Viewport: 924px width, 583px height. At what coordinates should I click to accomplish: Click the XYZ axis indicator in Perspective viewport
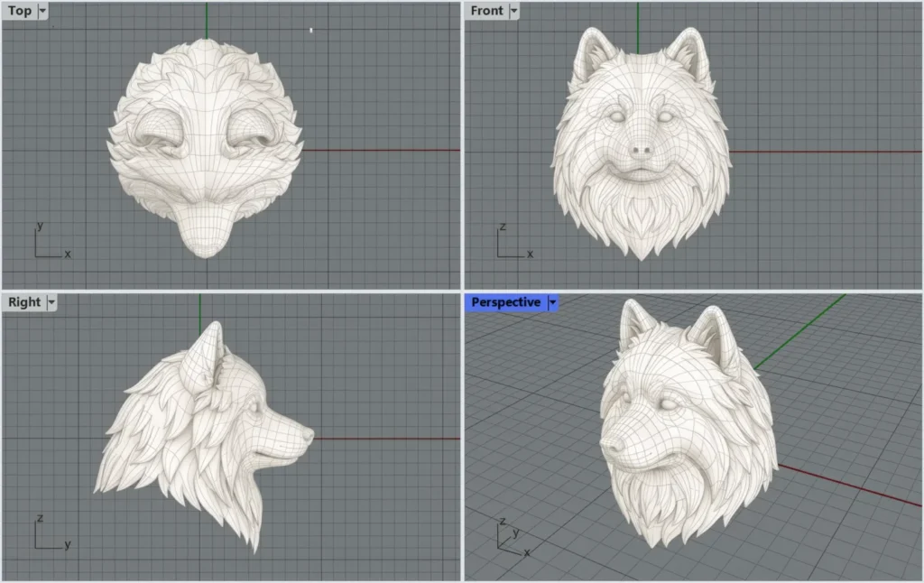click(x=513, y=536)
